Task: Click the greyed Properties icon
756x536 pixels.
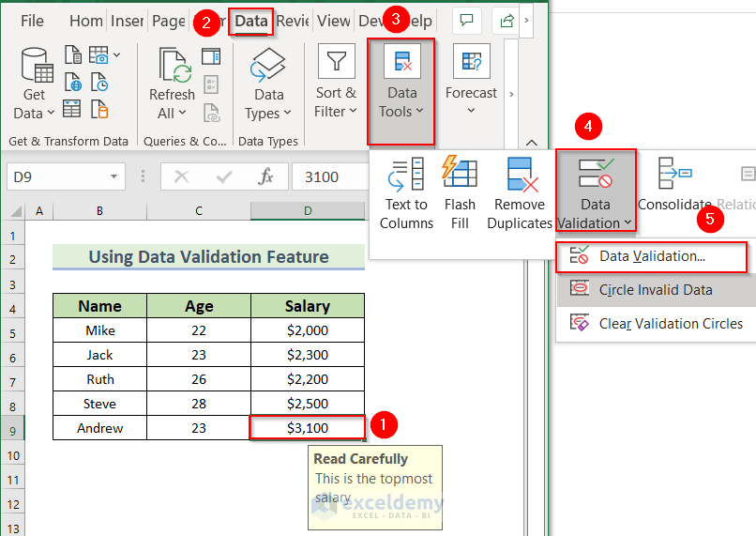Action: (211, 84)
